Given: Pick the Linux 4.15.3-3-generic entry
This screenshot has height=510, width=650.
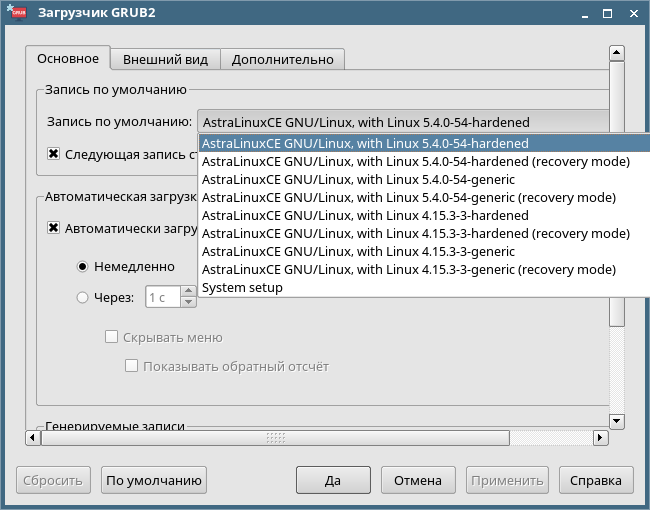Looking at the screenshot, I should click(x=424, y=252).
